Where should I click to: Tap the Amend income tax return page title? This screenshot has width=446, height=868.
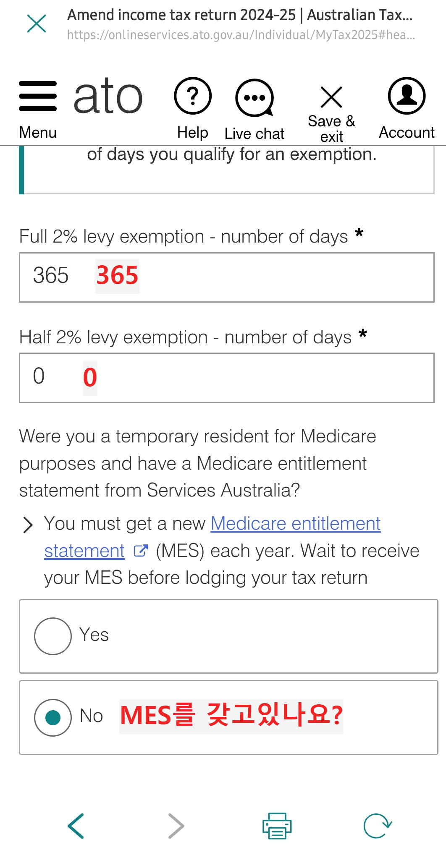(x=240, y=15)
